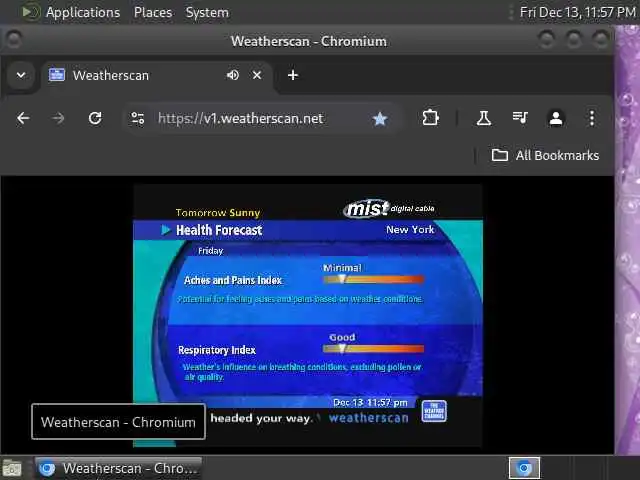The image size is (640, 480).
Task: Open media controls icon
Action: (x=520, y=118)
